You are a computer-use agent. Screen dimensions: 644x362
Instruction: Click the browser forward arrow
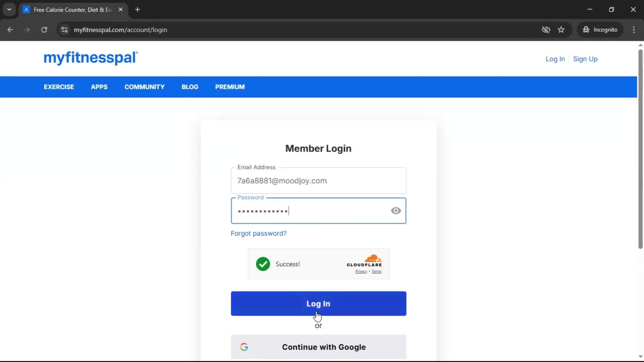coord(27,30)
